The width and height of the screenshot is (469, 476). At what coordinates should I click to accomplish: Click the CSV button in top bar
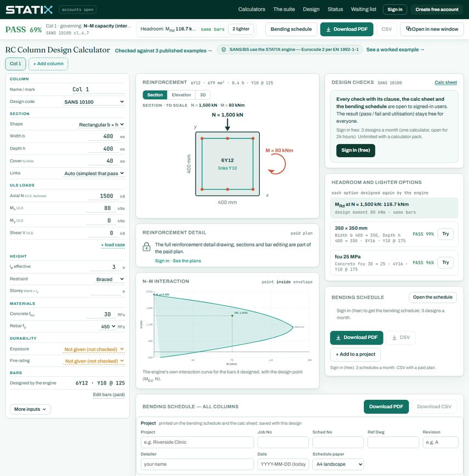pos(386,29)
